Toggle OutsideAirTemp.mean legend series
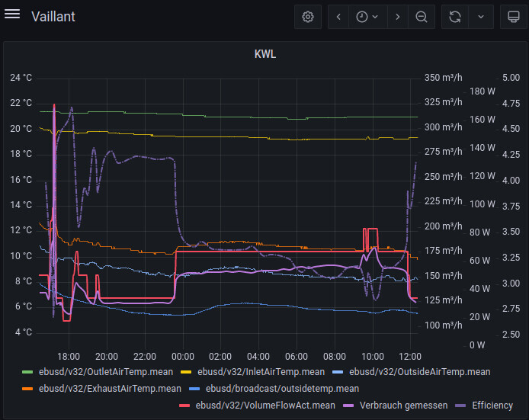This screenshot has height=420, width=529. (419, 372)
